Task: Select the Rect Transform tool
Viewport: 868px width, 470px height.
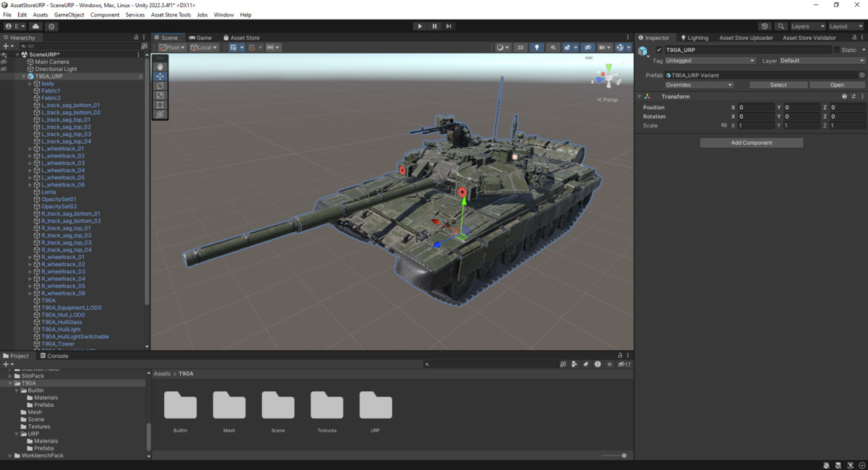Action: pyautogui.click(x=160, y=105)
